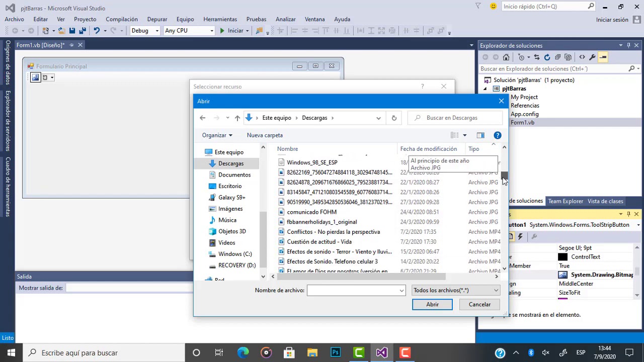Viewport: 644px width, 362px height.
Task: Click the black ControlText color swatch
Action: (x=562, y=257)
